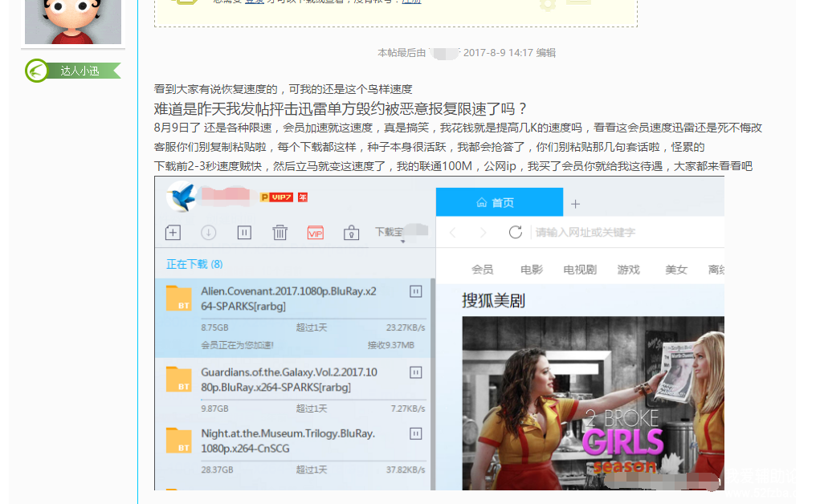
Task: Open a new tab with the plus button
Action: [x=575, y=203]
